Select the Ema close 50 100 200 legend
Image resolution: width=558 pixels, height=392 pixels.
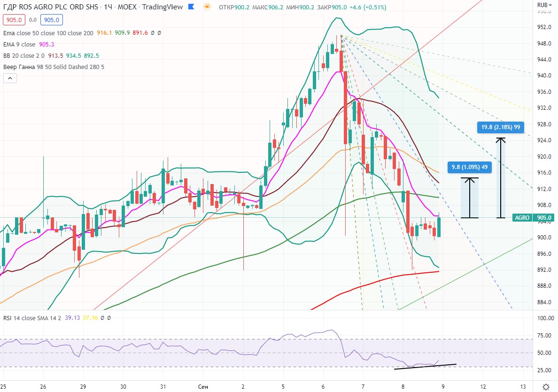48,33
